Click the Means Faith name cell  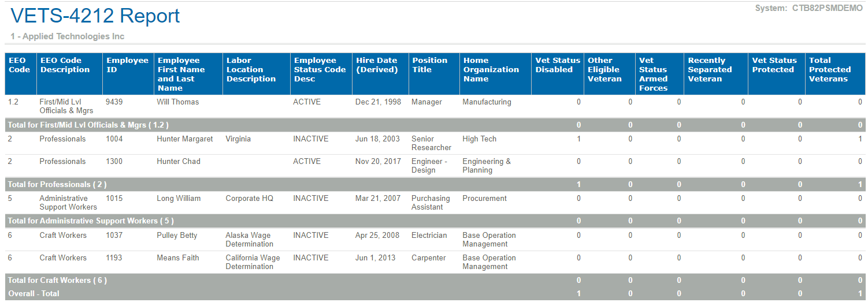coord(177,258)
